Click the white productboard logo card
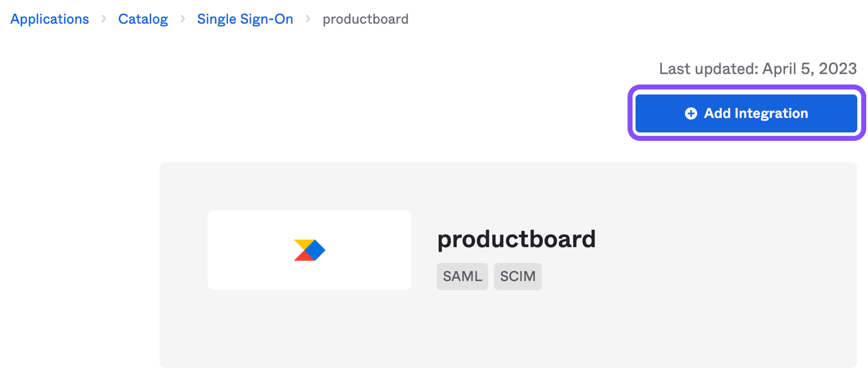This screenshot has height=378, width=868. [x=309, y=250]
